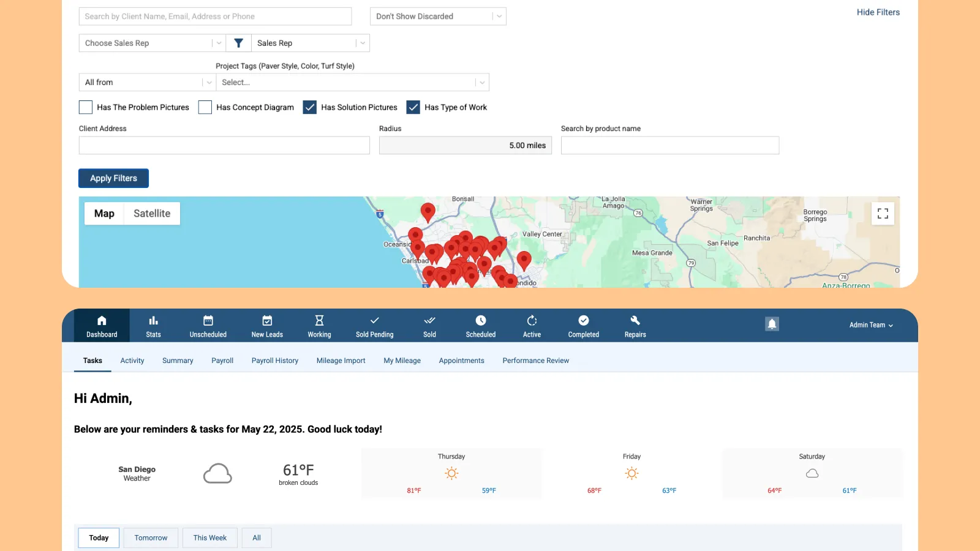This screenshot has height=551, width=980.
Task: Click the notification bell icon
Action: point(772,324)
